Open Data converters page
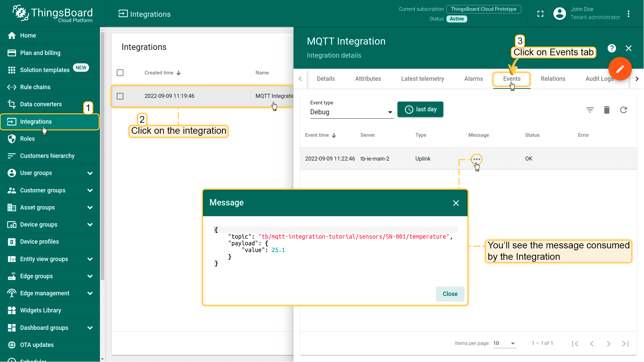 [50, 104]
